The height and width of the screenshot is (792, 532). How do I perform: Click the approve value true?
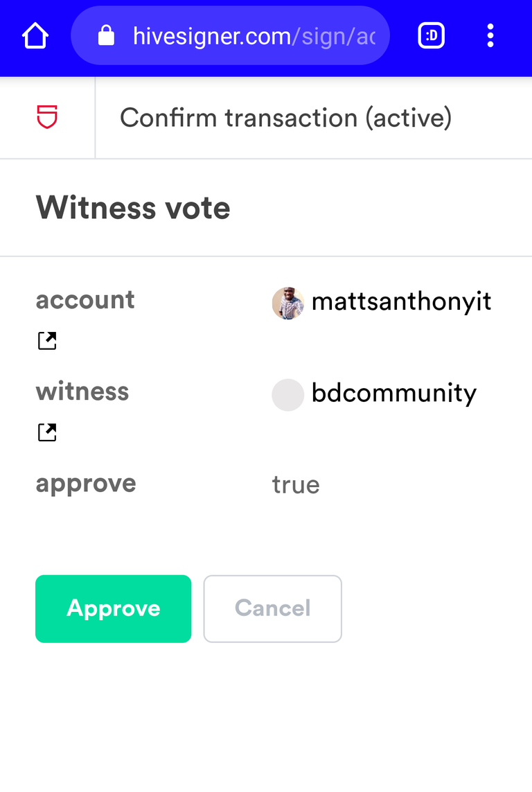point(296,485)
